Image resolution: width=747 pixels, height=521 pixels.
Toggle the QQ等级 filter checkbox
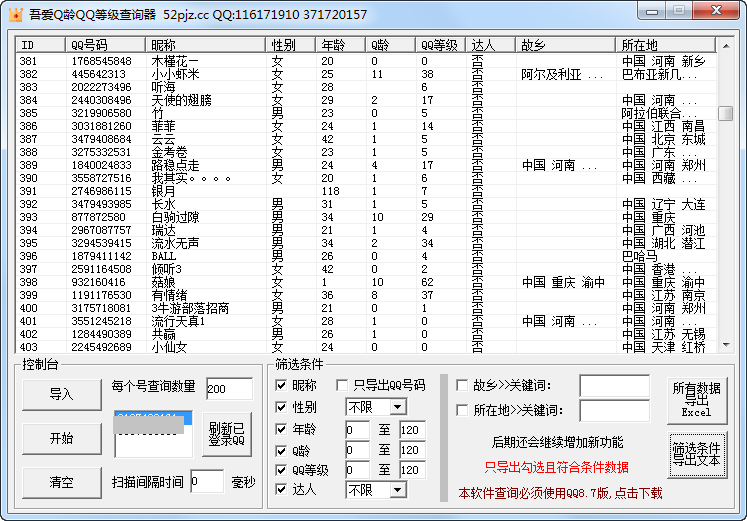point(281,470)
